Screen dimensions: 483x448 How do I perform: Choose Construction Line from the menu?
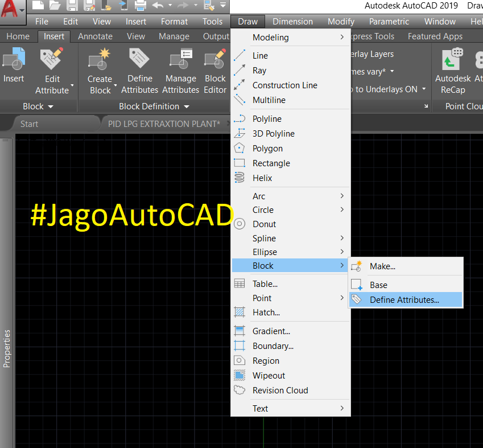click(x=291, y=85)
